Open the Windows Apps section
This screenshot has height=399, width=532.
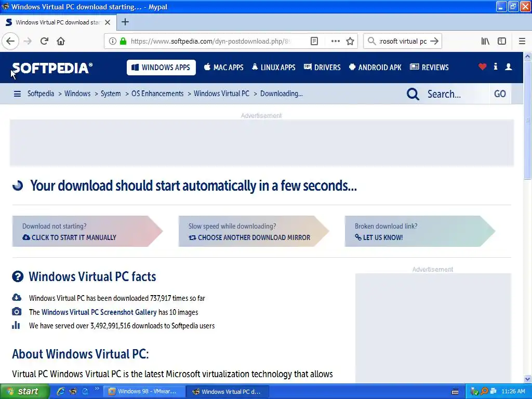pos(161,68)
